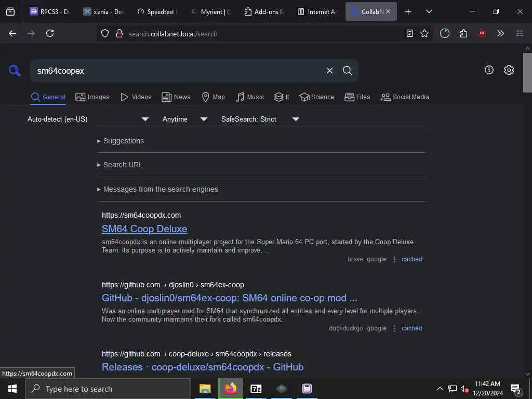Open search preferences gear
The image size is (532, 399).
[x=509, y=70]
